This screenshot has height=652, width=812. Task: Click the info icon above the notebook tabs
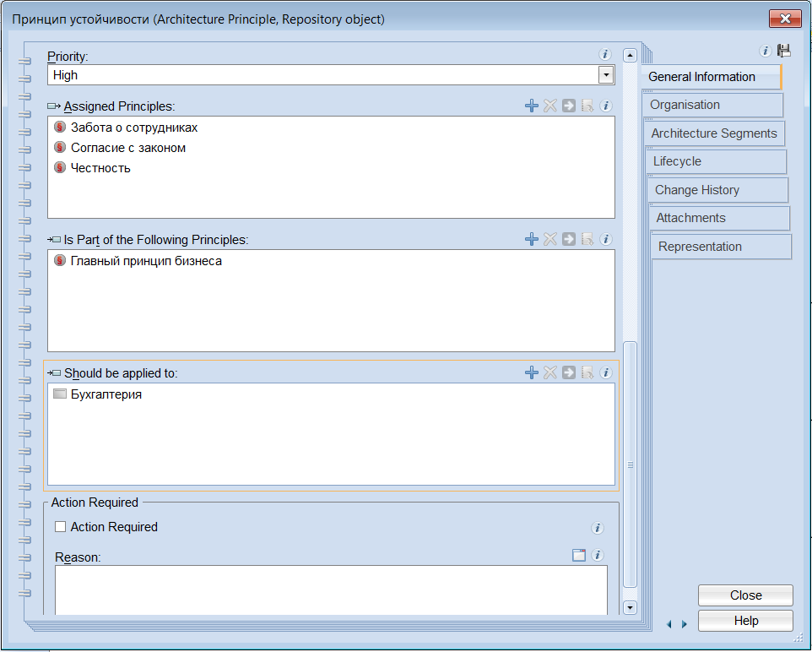click(x=765, y=51)
